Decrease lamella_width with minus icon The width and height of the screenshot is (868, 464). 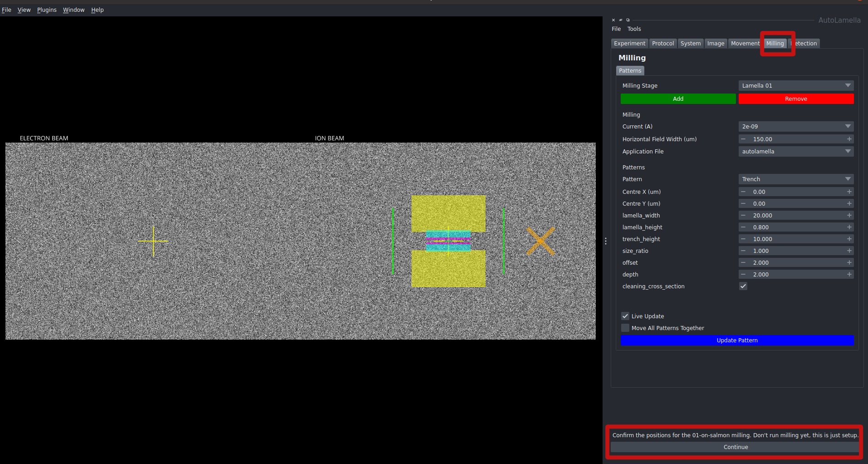click(x=743, y=215)
